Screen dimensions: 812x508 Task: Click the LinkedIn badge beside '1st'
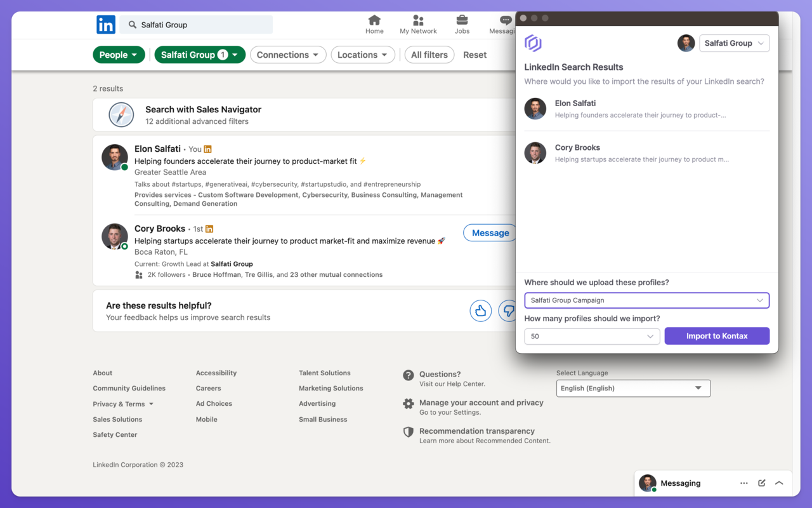click(x=209, y=229)
